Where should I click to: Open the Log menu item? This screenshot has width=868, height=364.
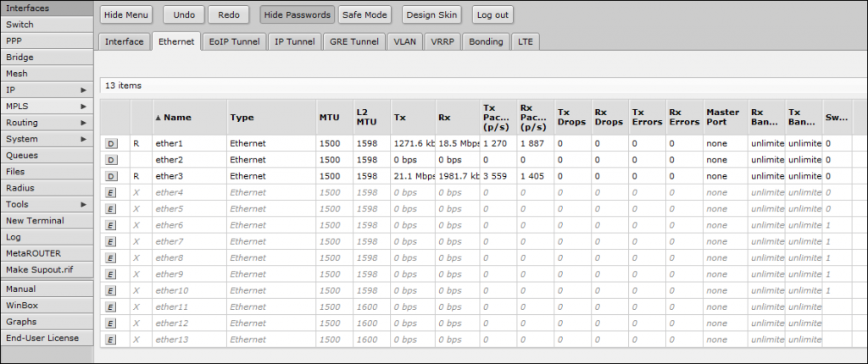(47, 237)
